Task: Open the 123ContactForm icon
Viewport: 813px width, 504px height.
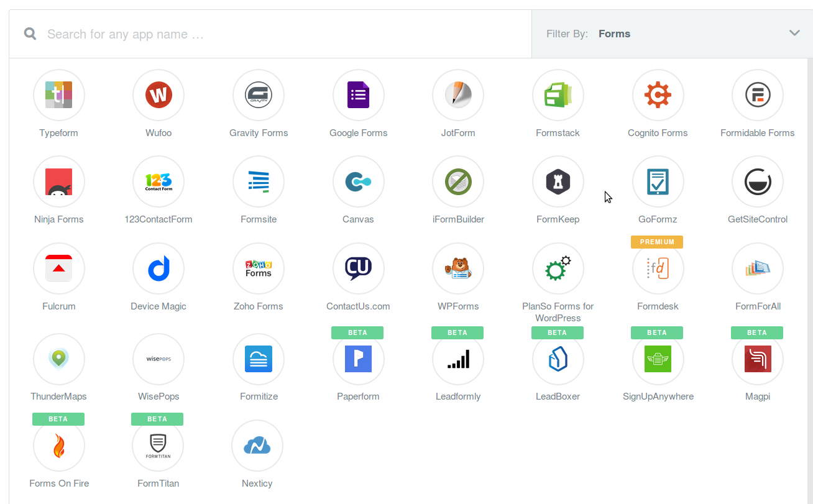Action: (158, 181)
